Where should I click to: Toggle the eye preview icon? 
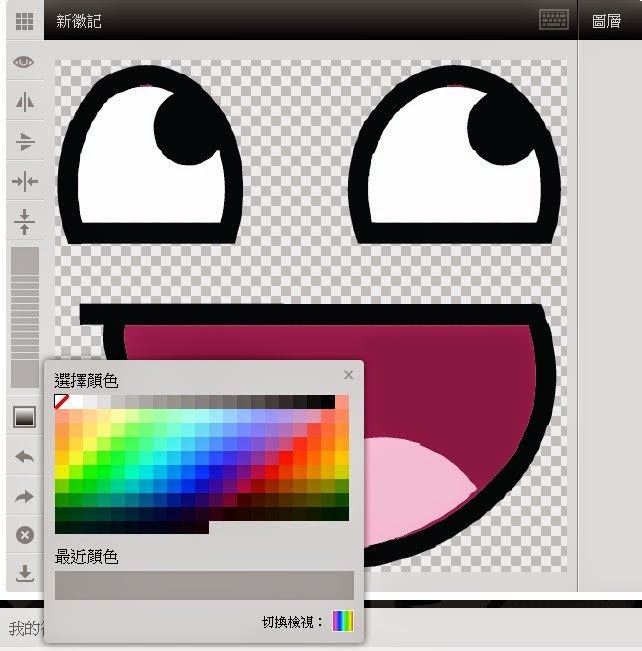tap(24, 62)
